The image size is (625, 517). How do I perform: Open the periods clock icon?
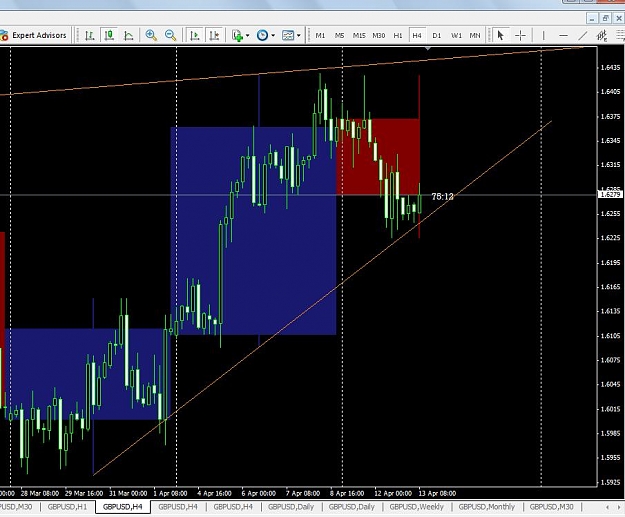[x=262, y=35]
